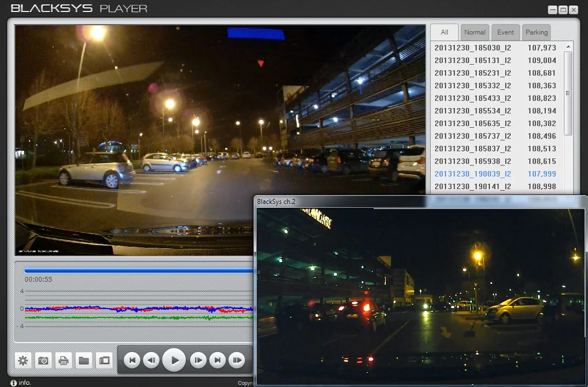Image resolution: width=588 pixels, height=387 pixels.
Task: Step back one frame
Action: pos(151,361)
